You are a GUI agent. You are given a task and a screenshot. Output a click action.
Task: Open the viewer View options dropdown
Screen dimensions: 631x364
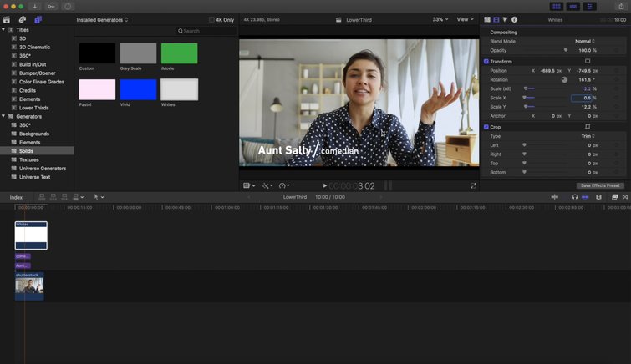(465, 19)
